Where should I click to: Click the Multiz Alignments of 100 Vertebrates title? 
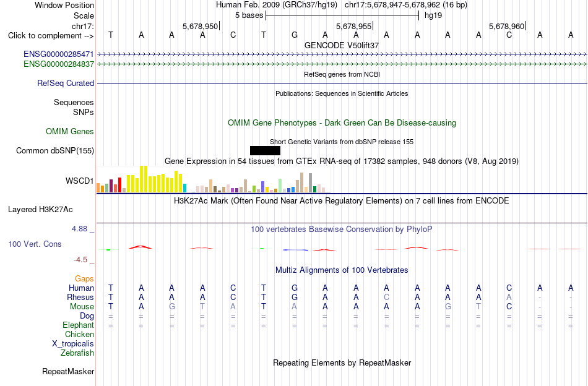[x=342, y=270]
